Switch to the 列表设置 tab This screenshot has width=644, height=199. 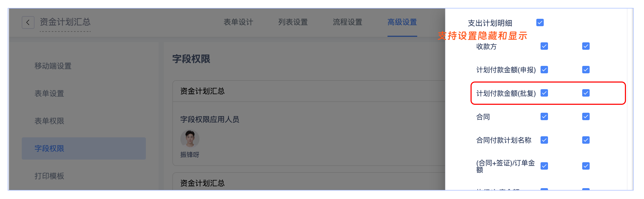pos(293,22)
